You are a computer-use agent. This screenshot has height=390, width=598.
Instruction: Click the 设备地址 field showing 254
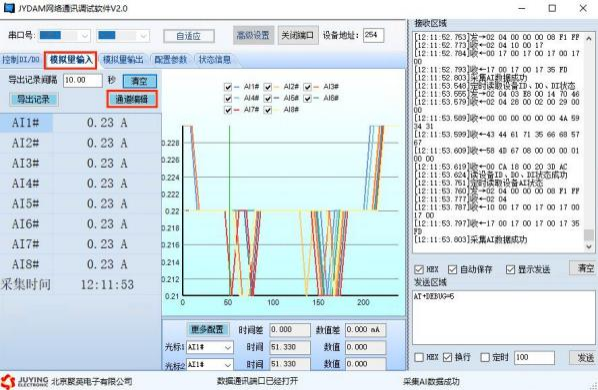pos(373,35)
